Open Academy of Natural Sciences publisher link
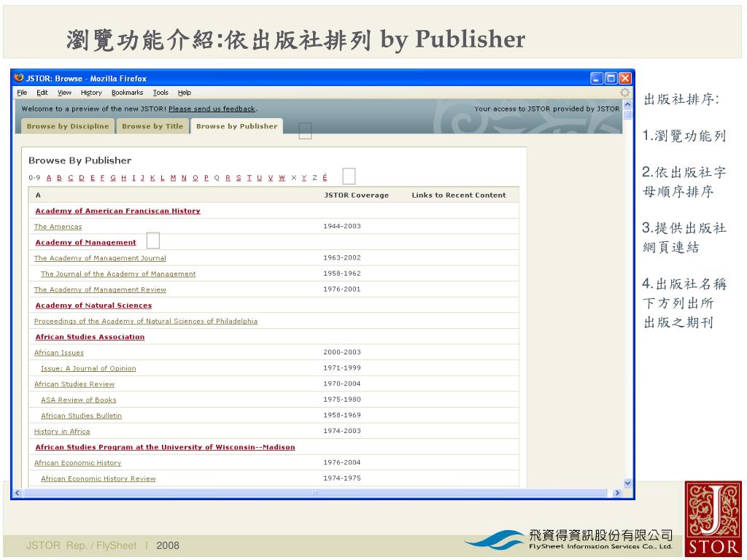The width and height of the screenshot is (747, 560). pyautogui.click(x=94, y=306)
